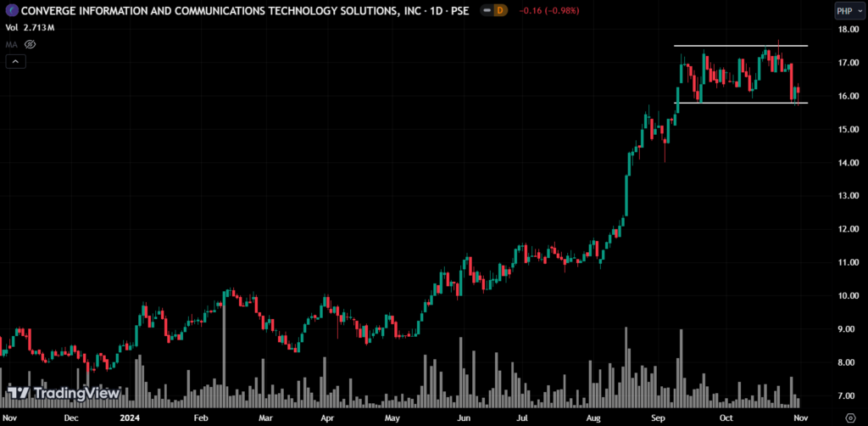Select the -0.16 (-0.98%) price change
This screenshot has height=426, width=868.
click(x=550, y=10)
